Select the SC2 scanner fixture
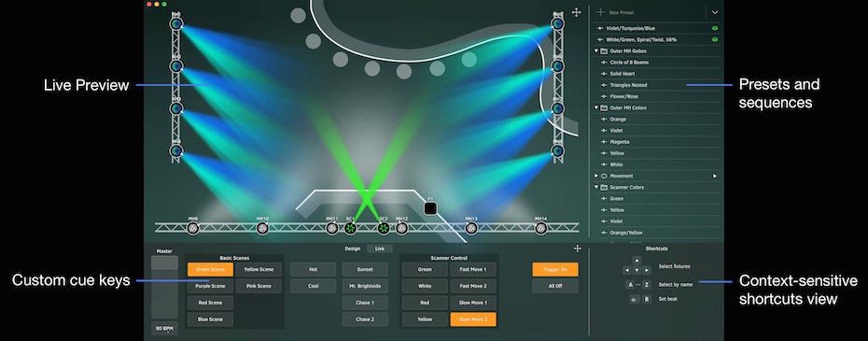Viewport: 868px width, 341px height. click(x=384, y=228)
